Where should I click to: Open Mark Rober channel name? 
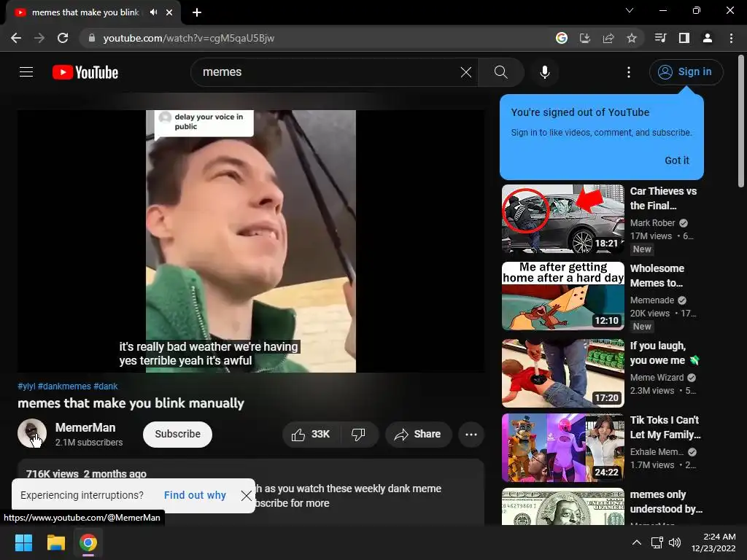(652, 223)
